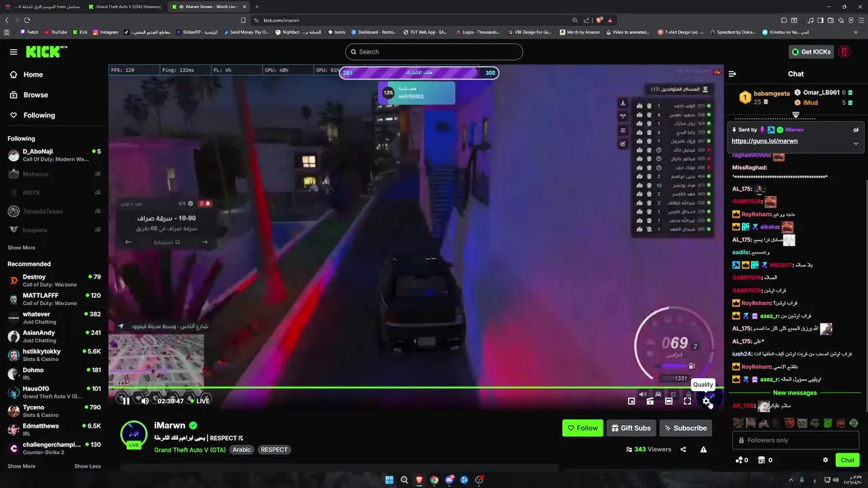Switch to the Grand Theft Auto V browser tab
868x488 pixels.
[125, 7]
